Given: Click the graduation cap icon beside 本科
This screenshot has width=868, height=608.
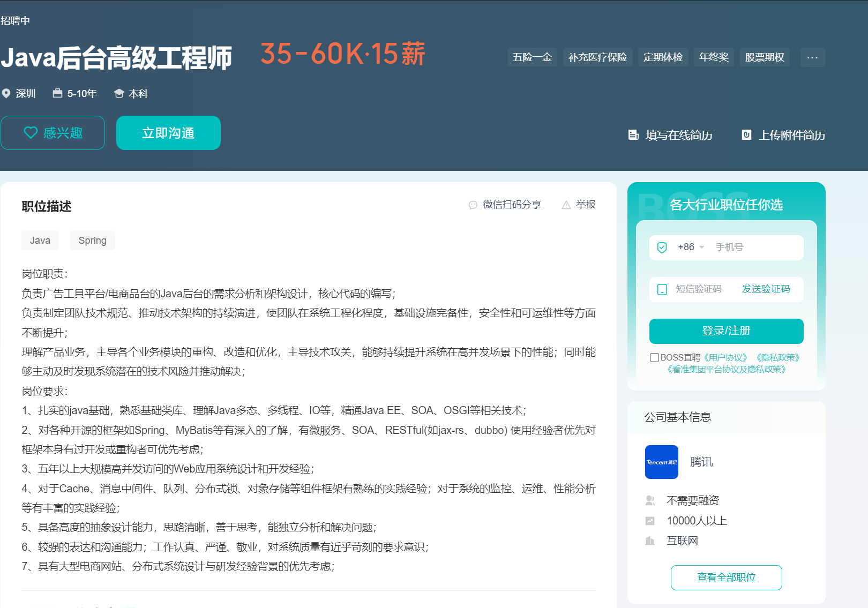Looking at the screenshot, I should [x=119, y=94].
